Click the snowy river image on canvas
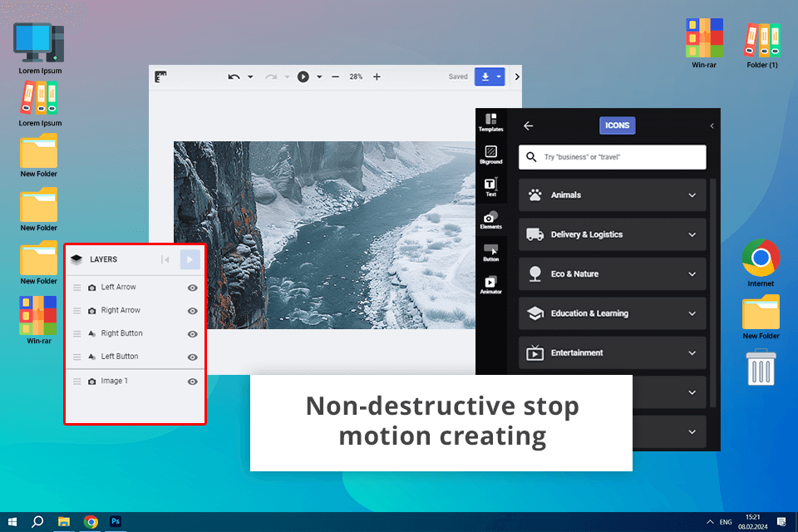 click(324, 235)
